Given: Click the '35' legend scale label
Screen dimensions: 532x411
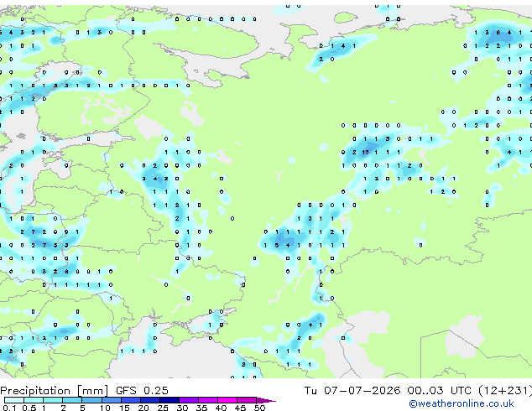Looking at the screenshot, I should pyautogui.click(x=201, y=408).
